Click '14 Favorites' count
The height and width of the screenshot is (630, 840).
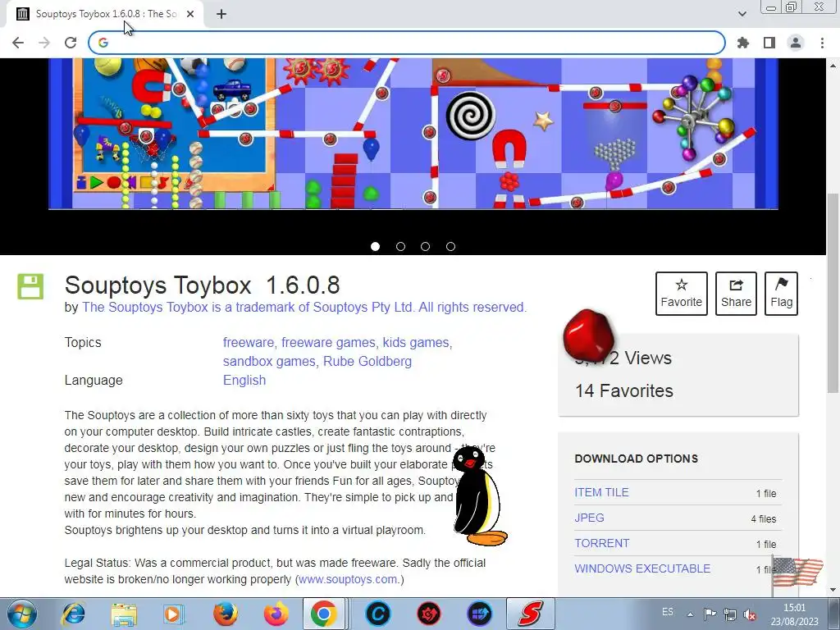(624, 391)
